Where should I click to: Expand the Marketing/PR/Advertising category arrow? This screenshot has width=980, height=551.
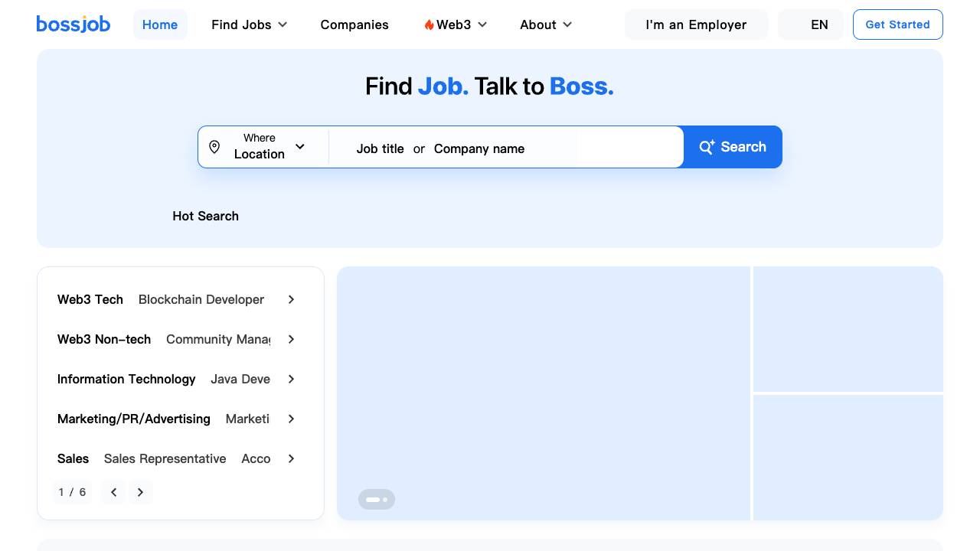291,419
